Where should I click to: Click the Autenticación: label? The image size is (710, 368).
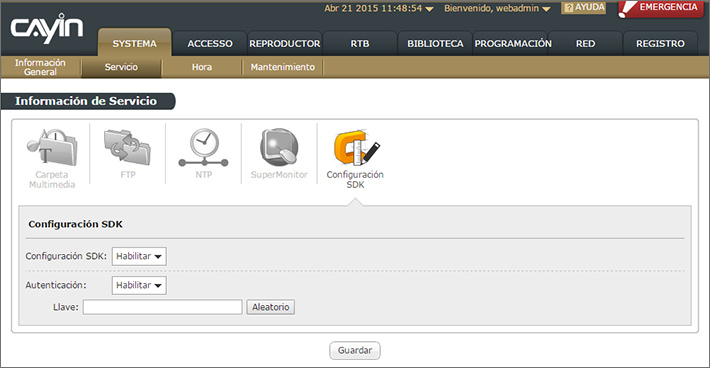(x=56, y=285)
